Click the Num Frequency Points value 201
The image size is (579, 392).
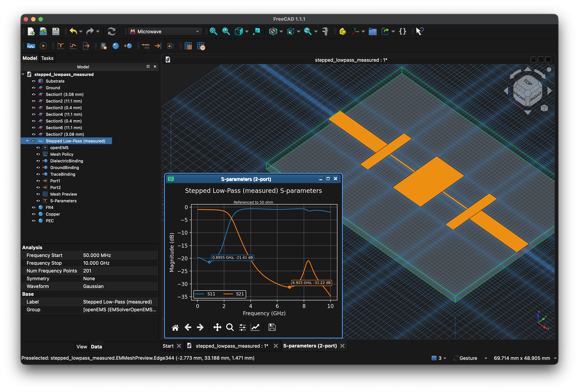(120, 271)
